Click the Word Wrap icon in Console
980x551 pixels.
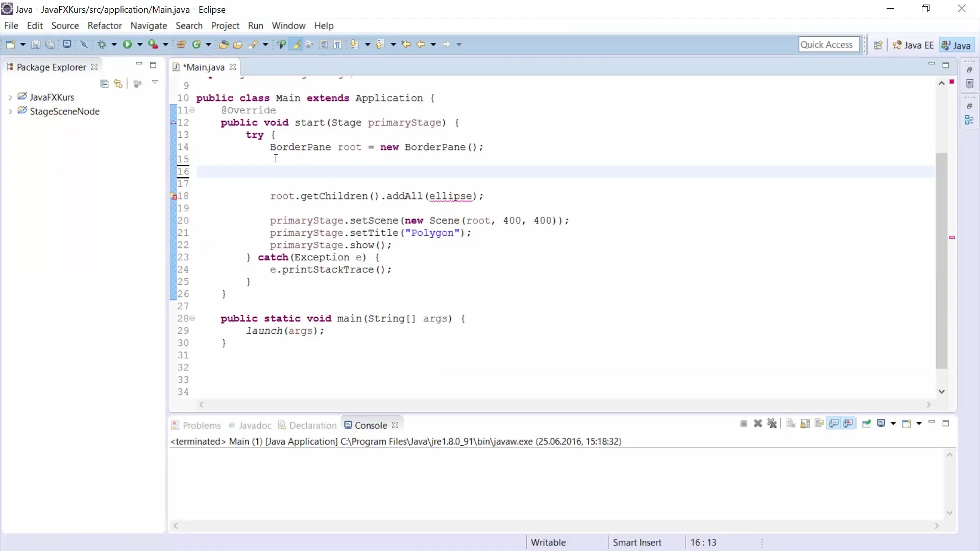(819, 423)
